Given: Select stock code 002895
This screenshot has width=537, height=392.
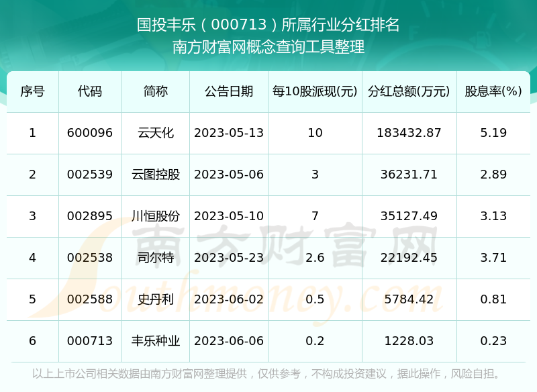Looking at the screenshot, I should [x=90, y=216].
